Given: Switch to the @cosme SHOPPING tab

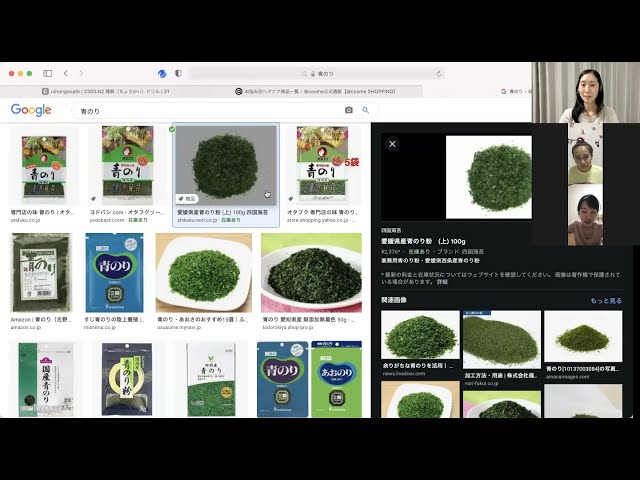Looking at the screenshot, I should tap(315, 91).
